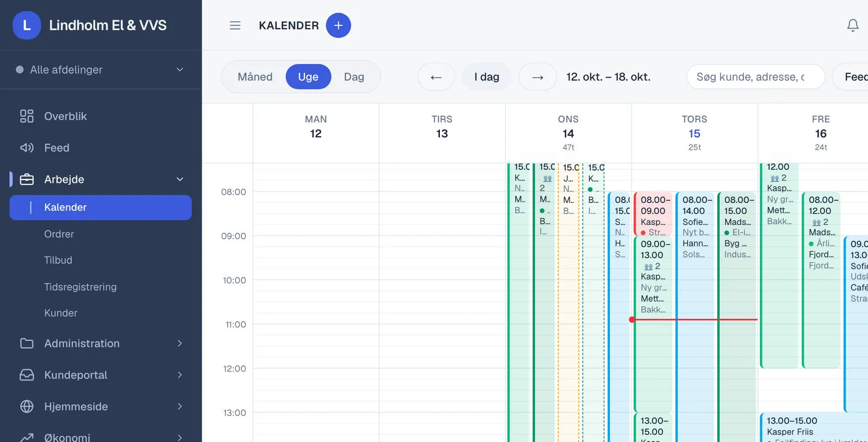Go to next week with right arrow

pos(538,77)
